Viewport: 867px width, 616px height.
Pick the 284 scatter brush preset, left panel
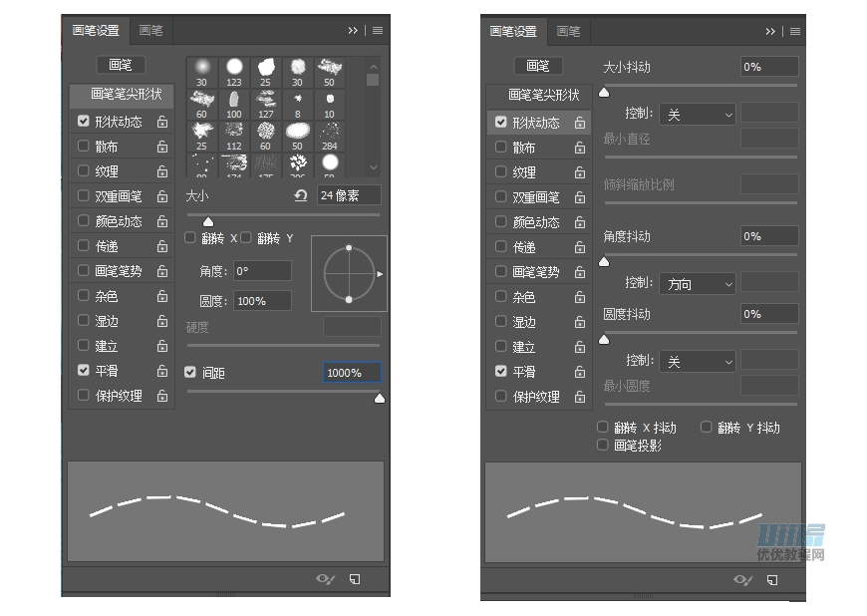coord(330,137)
